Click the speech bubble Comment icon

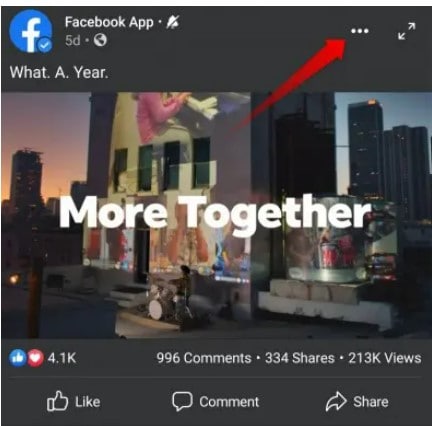point(182,401)
